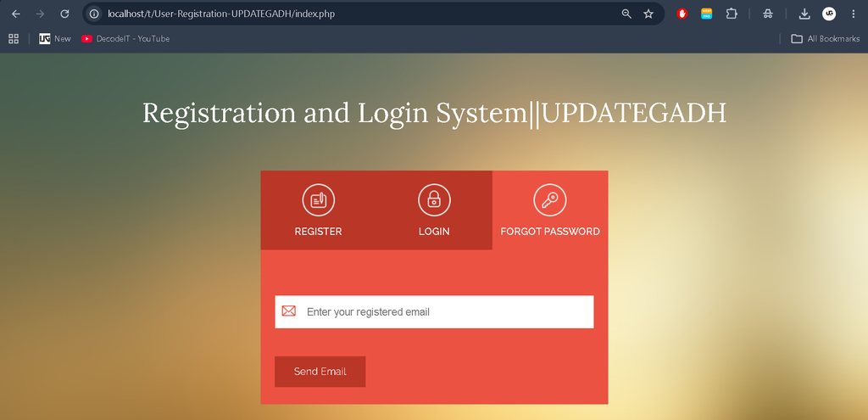Open the All Bookmarks folder
Screen dimensions: 868x420
(x=826, y=39)
